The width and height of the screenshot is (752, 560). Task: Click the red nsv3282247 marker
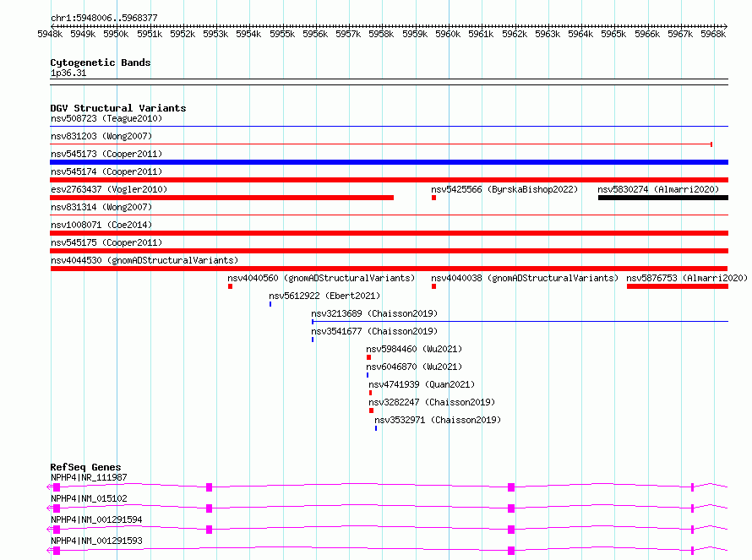(x=371, y=410)
